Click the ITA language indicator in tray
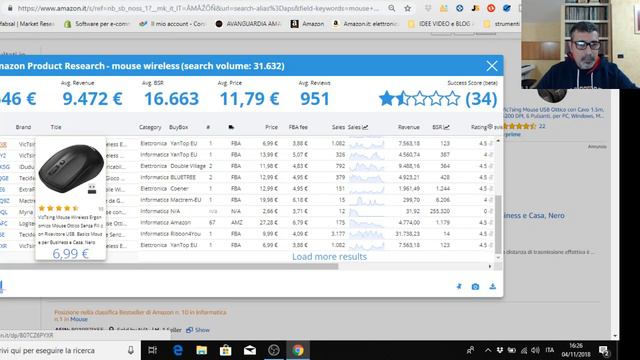The width and height of the screenshot is (640, 360). coord(550,350)
